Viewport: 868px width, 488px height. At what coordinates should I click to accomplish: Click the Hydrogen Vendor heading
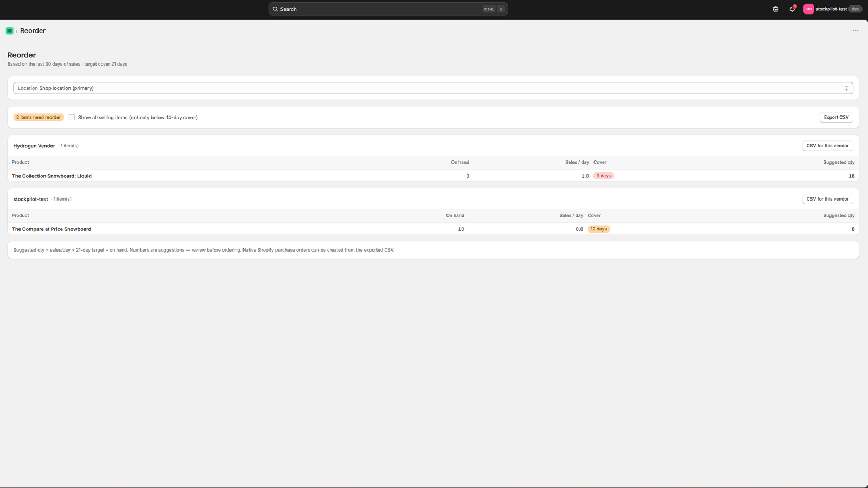tap(34, 146)
